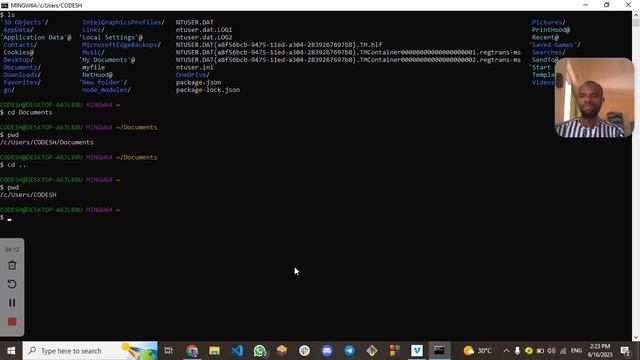Screen dimensions: 640x360
Task: Click the 'Saved Games' directory entry
Action: (555, 44)
